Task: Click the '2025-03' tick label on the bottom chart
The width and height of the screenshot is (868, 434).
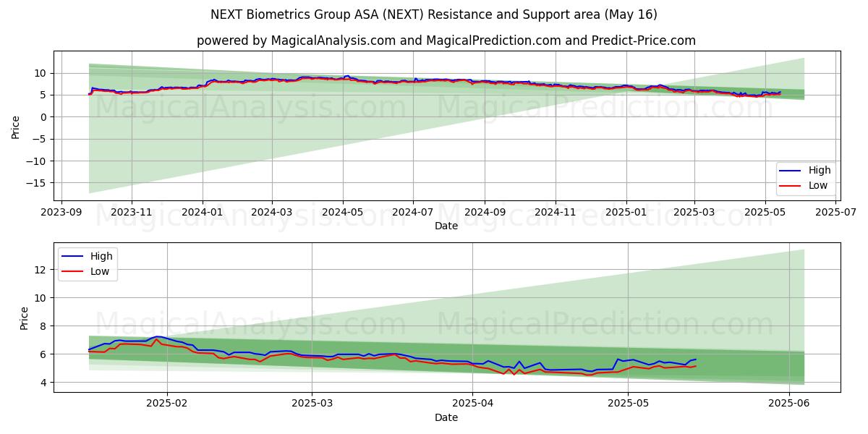Action: (x=312, y=404)
